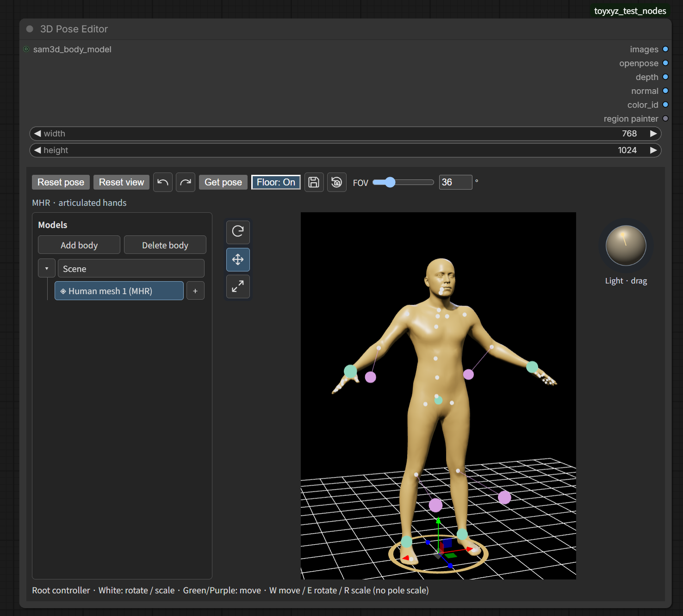The width and height of the screenshot is (683, 616).
Task: Click the color_id output socket
Action: (665, 105)
